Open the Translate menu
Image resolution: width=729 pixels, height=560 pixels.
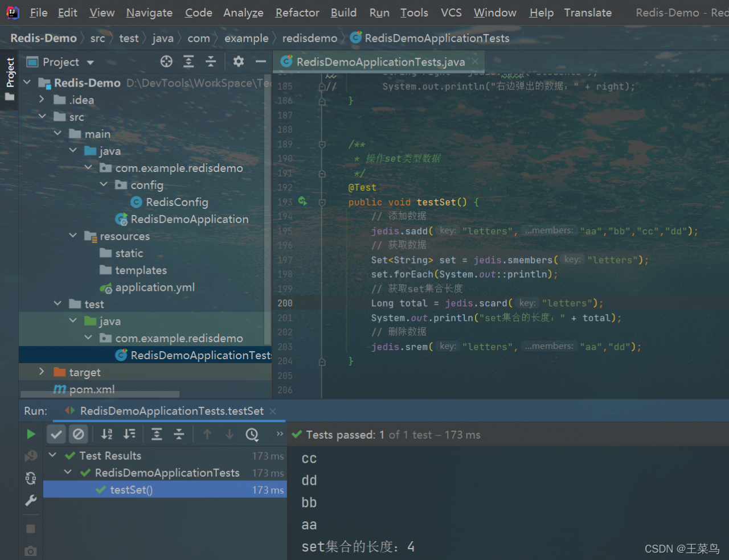588,13
